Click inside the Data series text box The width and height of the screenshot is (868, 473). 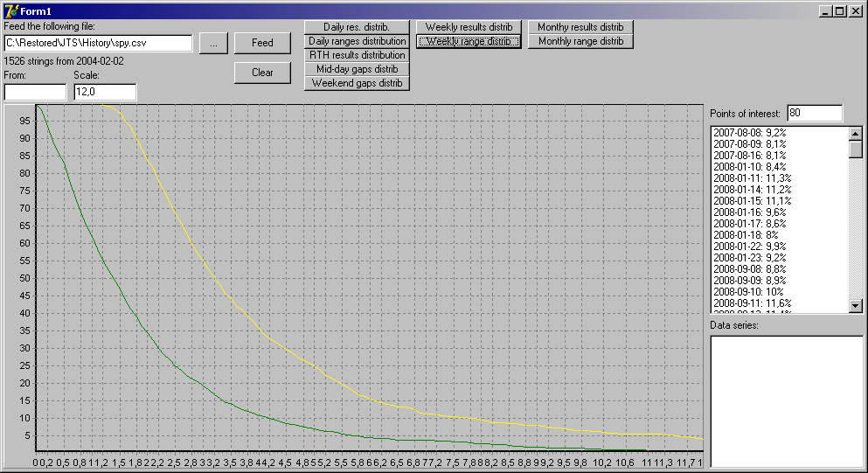[787, 401]
